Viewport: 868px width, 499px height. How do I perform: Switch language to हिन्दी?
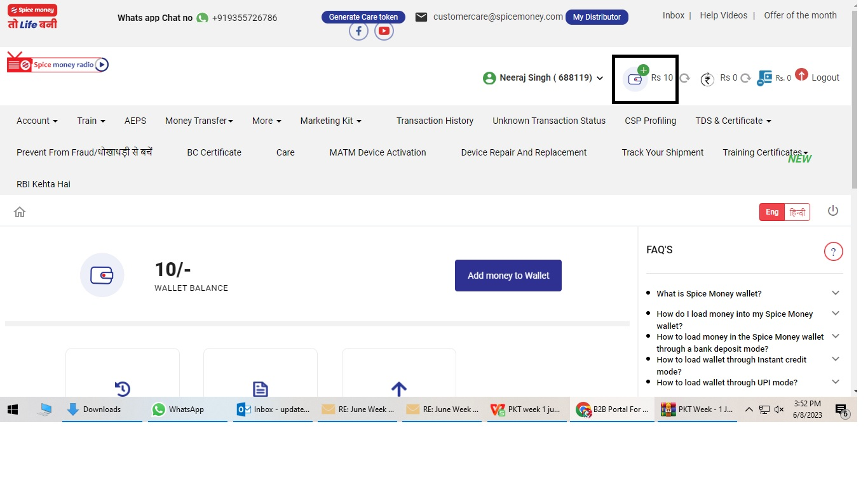(x=797, y=212)
